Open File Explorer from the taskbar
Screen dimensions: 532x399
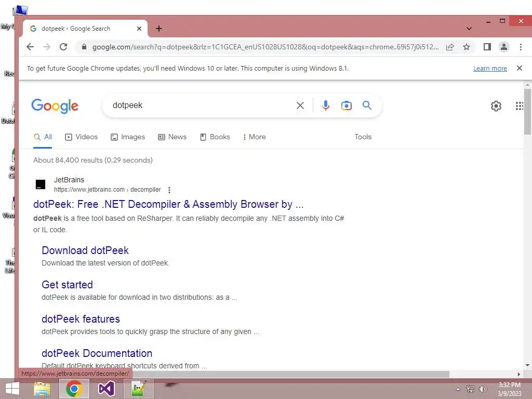[x=42, y=389]
